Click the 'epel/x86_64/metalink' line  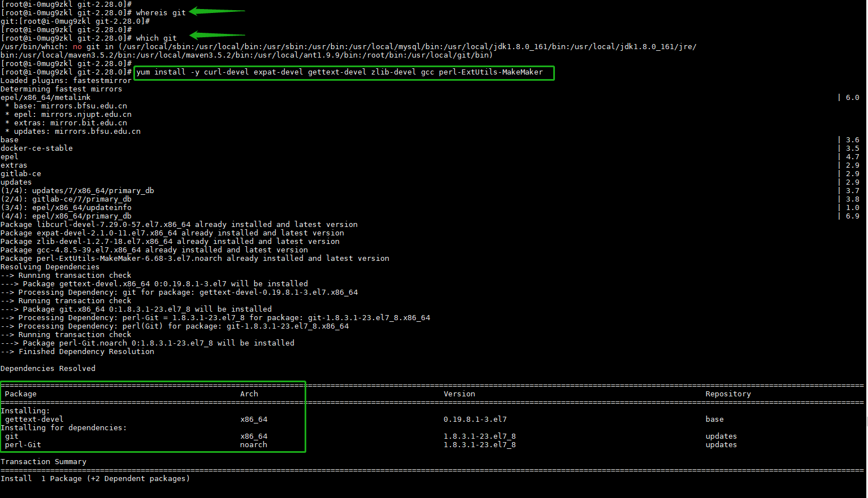click(46, 98)
